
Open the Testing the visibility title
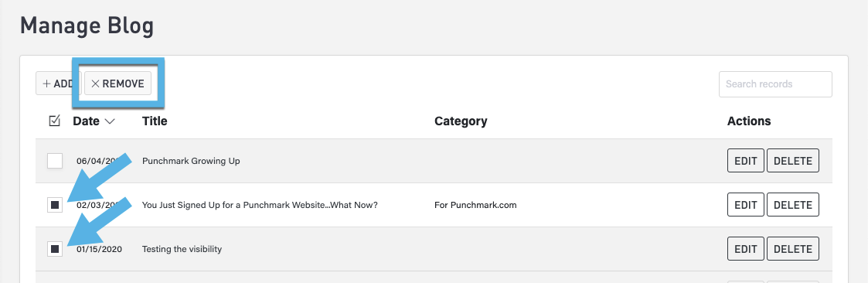(182, 249)
